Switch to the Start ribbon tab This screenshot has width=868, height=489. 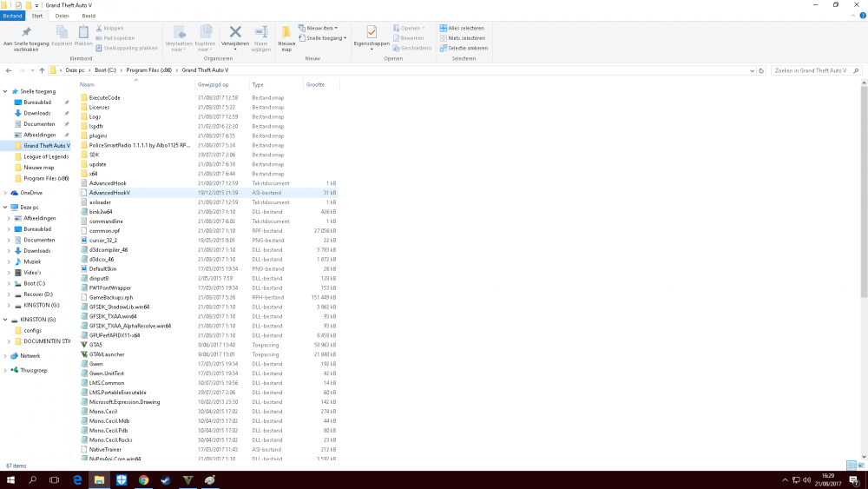pos(37,16)
